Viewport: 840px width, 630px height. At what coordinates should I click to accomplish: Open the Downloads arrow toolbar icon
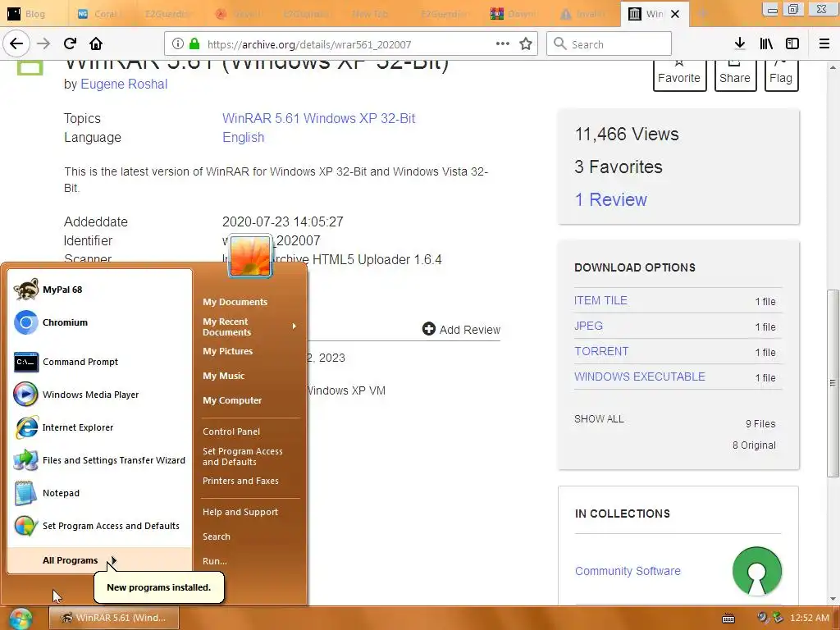pos(740,44)
